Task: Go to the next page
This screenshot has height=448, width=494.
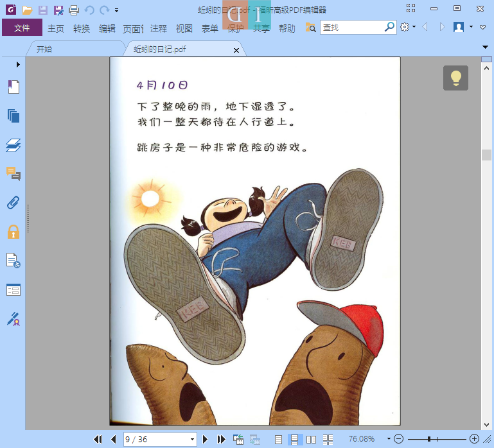Action: [205, 439]
